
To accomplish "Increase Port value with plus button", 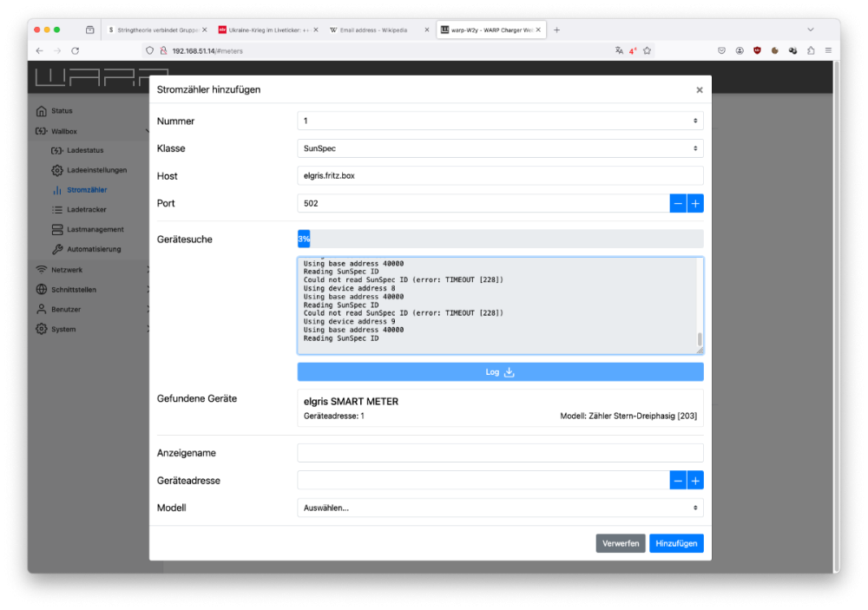I will 695,204.
